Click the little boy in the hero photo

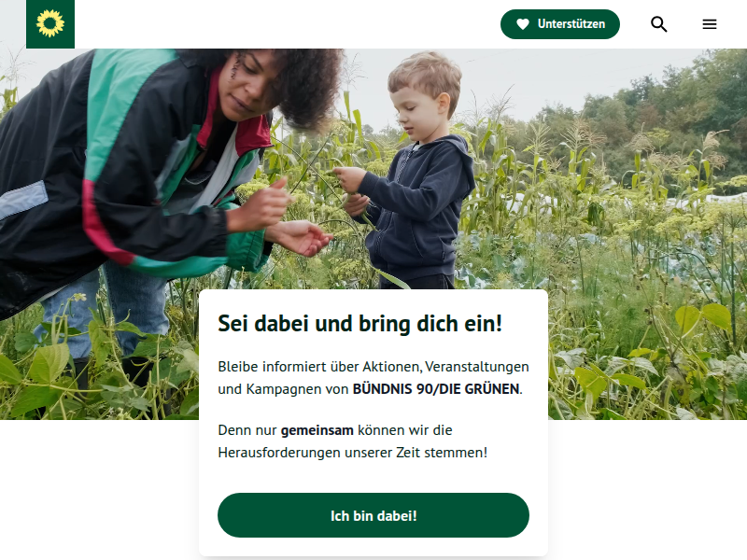[410, 172]
